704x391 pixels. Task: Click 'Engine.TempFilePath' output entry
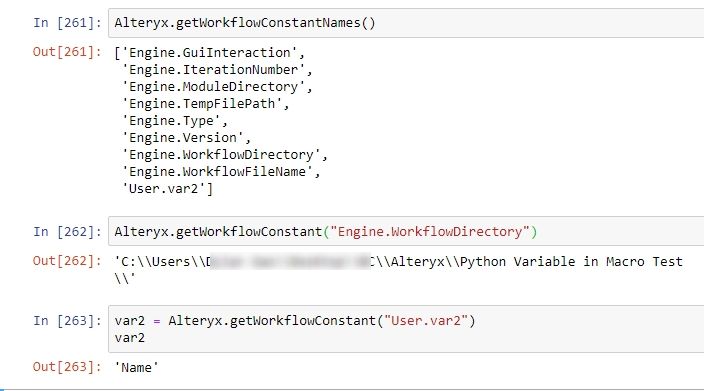coord(202,104)
